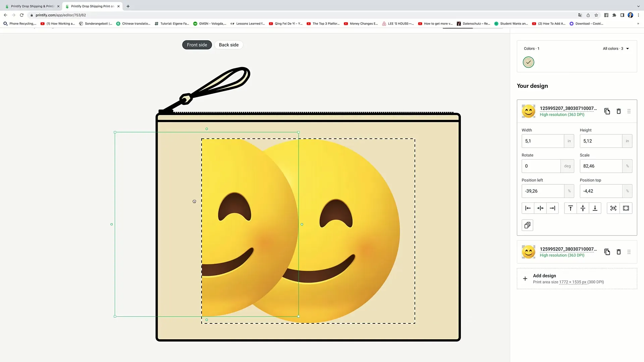This screenshot has width=644, height=362.
Task: Delete the first smiley design layer
Action: (x=619, y=111)
